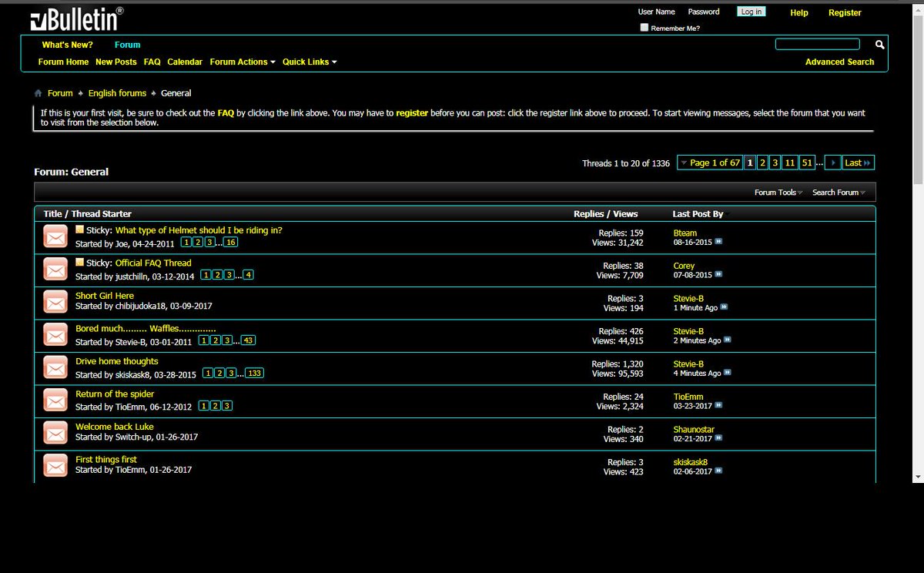
Task: Open thread Return of the spider
Action: point(115,394)
